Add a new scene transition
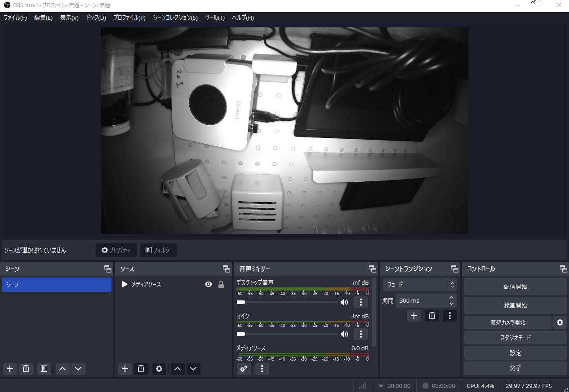The width and height of the screenshot is (569, 392). click(x=414, y=316)
